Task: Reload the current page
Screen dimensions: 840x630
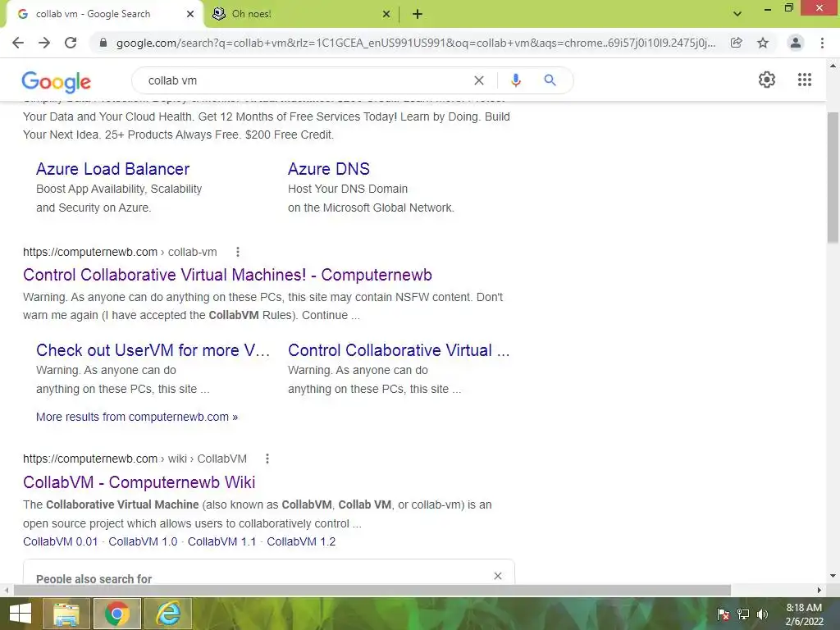Action: coord(71,43)
